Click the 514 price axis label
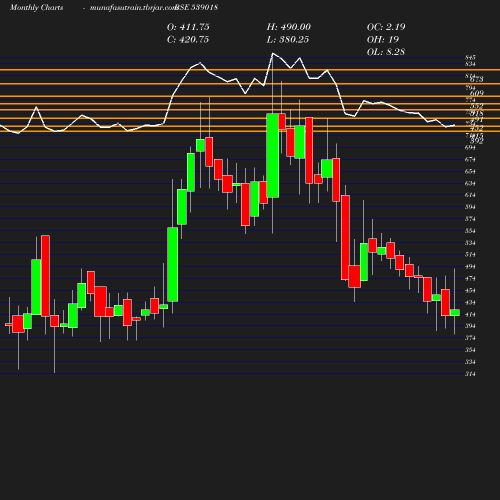Image resolution: width=500 pixels, height=500 pixels. coord(470,255)
